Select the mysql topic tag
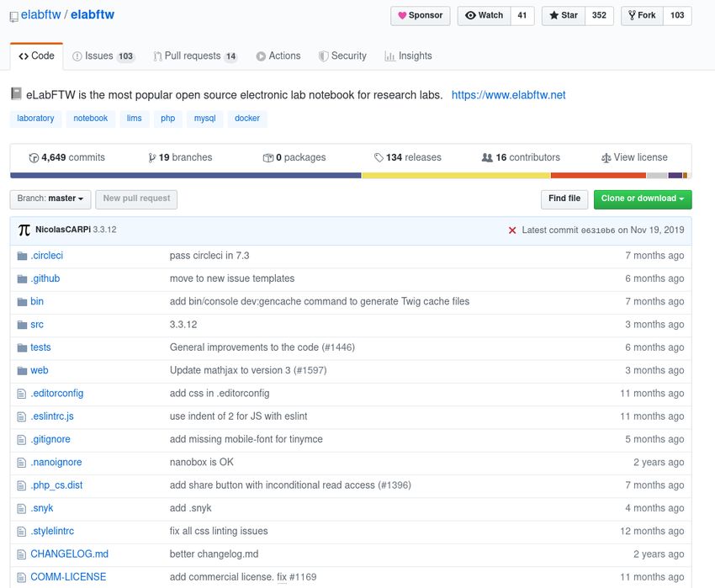The width and height of the screenshot is (715, 588). (x=204, y=119)
